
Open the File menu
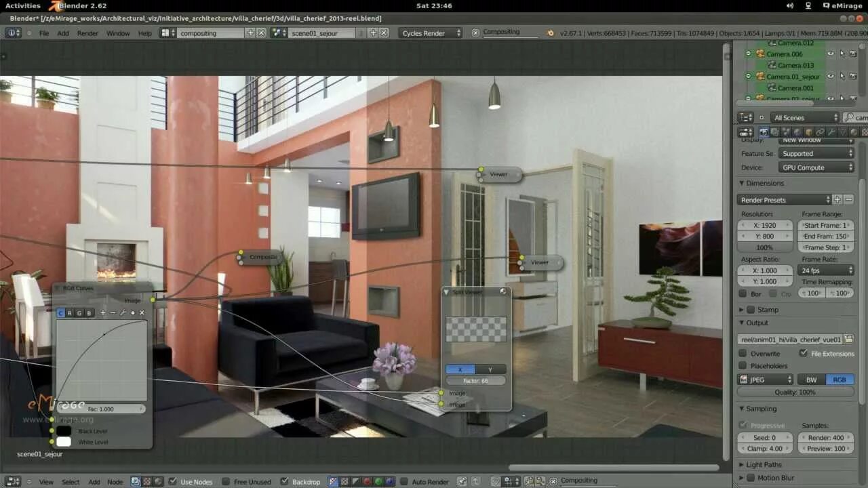[x=44, y=33]
